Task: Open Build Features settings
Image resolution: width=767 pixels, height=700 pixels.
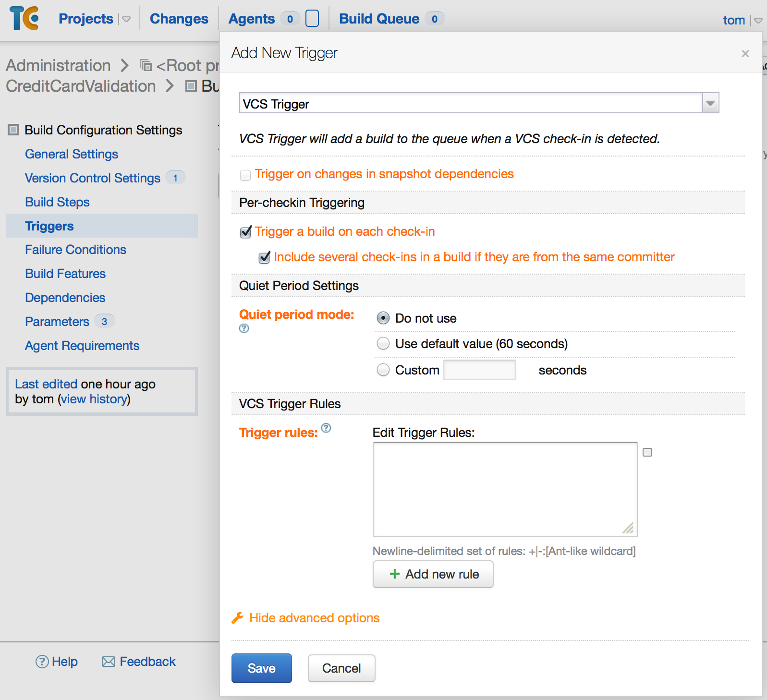Action: pos(65,274)
